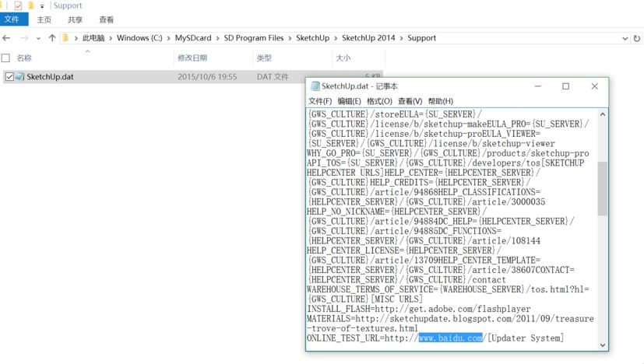Expand chevron after SketchUp 2014 breadcrumb
644x364 pixels.
point(401,39)
